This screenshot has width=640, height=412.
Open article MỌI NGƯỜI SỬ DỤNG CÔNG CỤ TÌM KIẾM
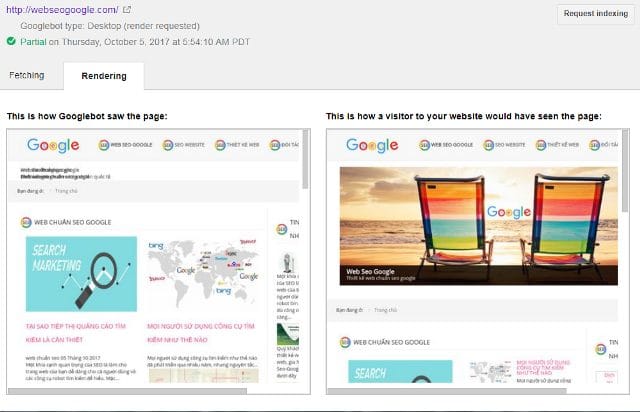click(x=201, y=333)
